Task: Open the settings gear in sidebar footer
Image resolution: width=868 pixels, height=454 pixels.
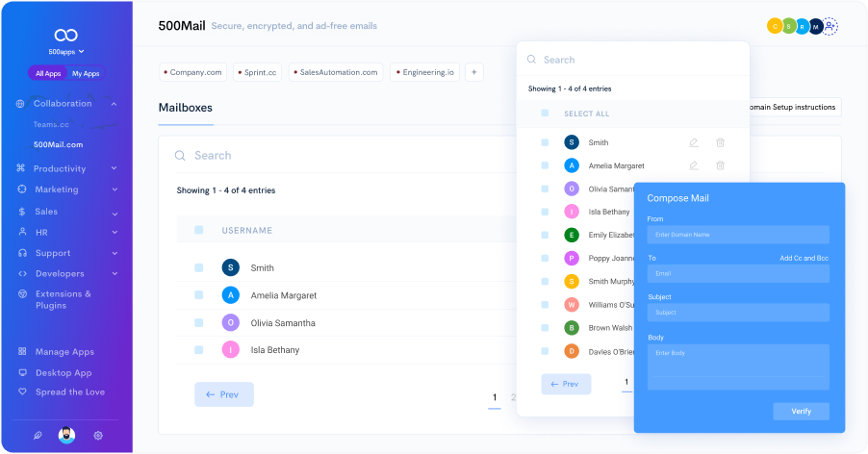Action: pyautogui.click(x=98, y=436)
